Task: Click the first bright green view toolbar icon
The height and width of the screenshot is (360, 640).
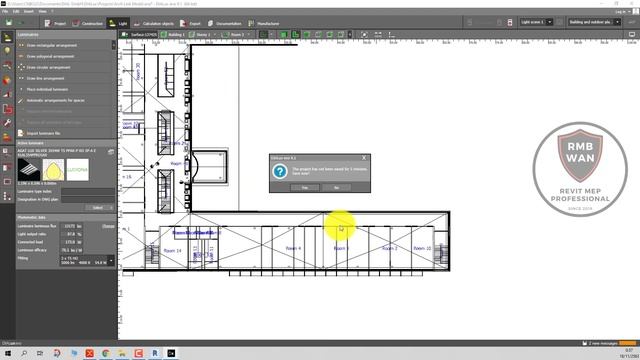Action: [284, 35]
